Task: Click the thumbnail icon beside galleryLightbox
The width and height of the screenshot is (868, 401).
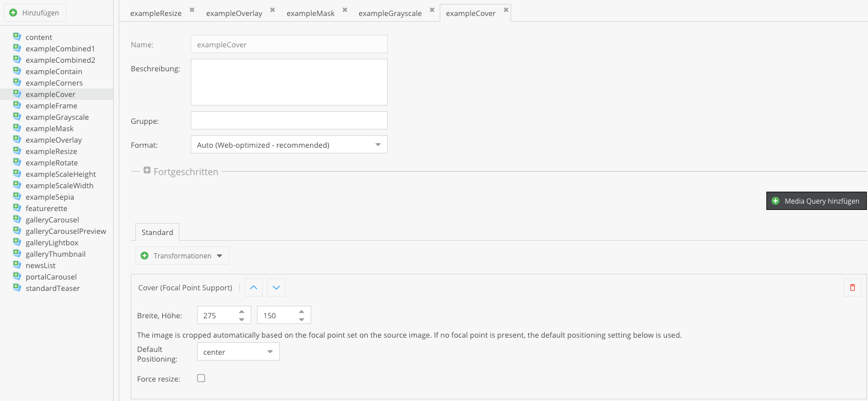Action: coord(17,242)
